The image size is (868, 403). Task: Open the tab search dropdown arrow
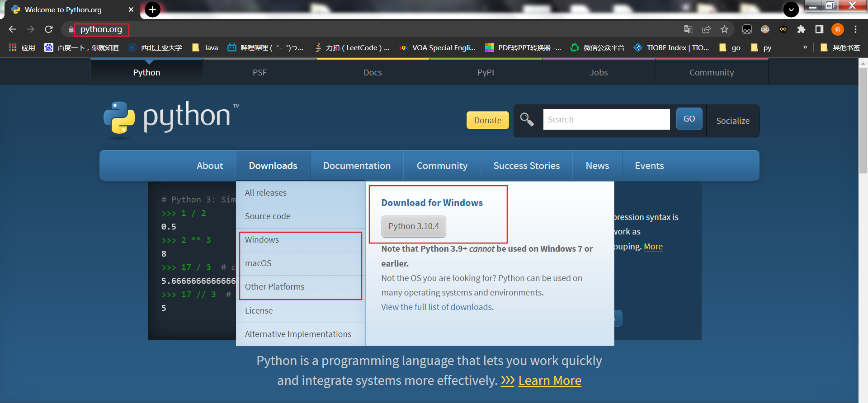point(791,9)
